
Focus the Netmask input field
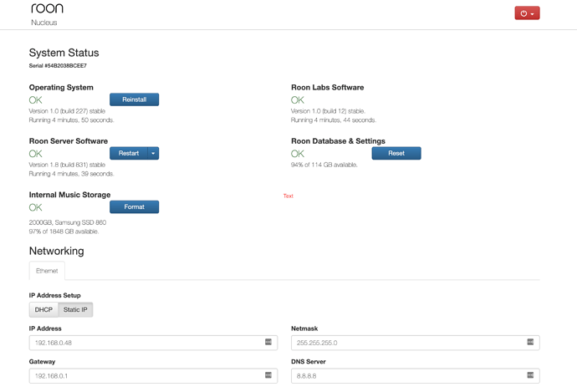[x=416, y=343]
